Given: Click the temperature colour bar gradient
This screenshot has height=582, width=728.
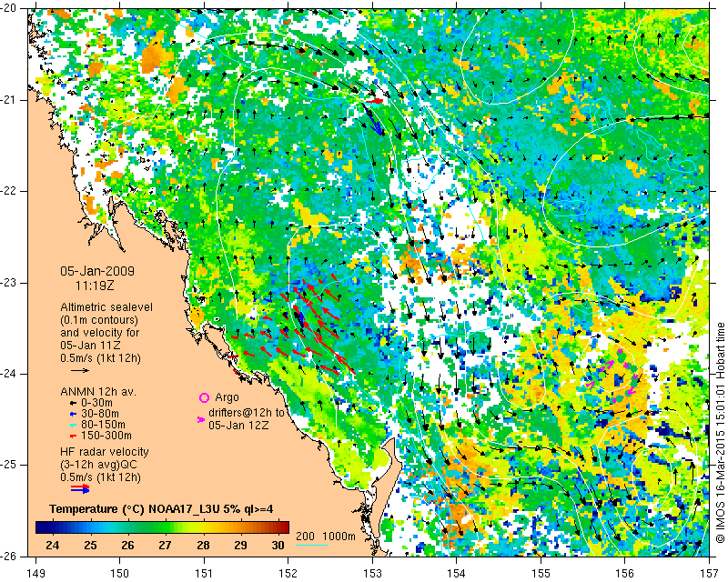Looking at the screenshot, I should tap(162, 527).
